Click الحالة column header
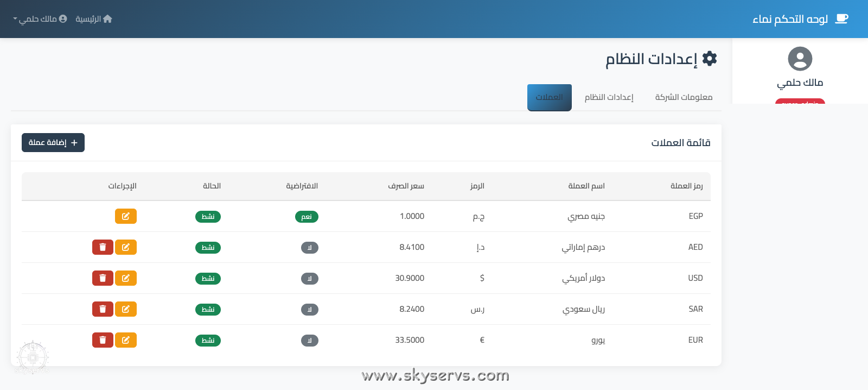The height and width of the screenshot is (390, 868). click(212, 186)
